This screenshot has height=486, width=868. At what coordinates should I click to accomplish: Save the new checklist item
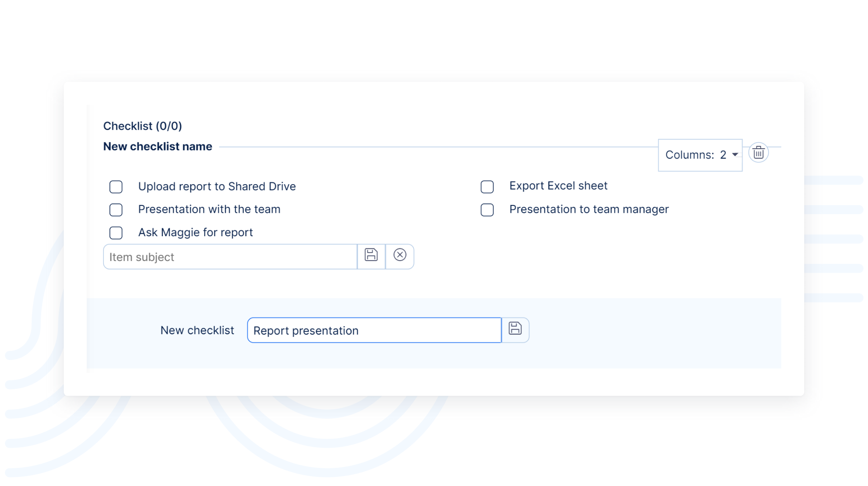point(371,256)
